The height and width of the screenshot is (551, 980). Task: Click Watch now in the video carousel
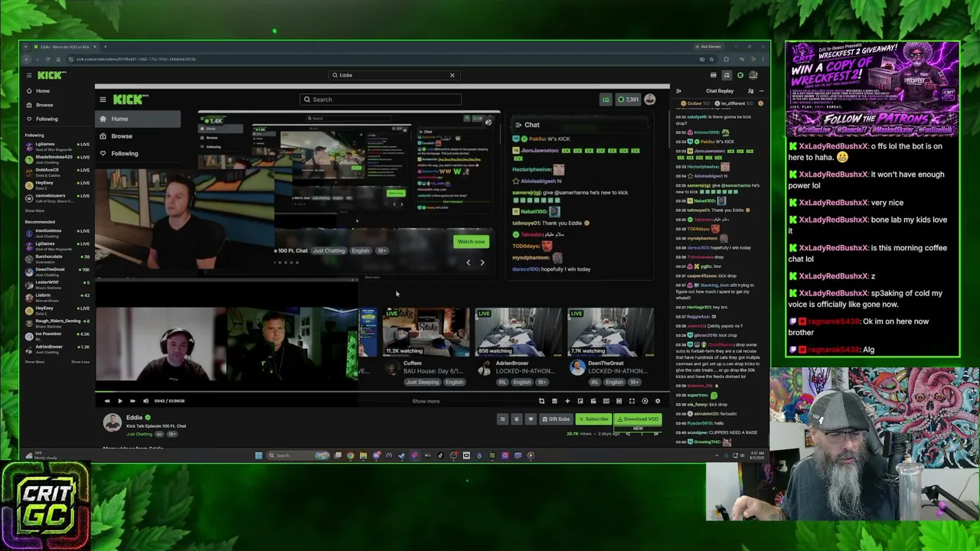pyautogui.click(x=471, y=242)
